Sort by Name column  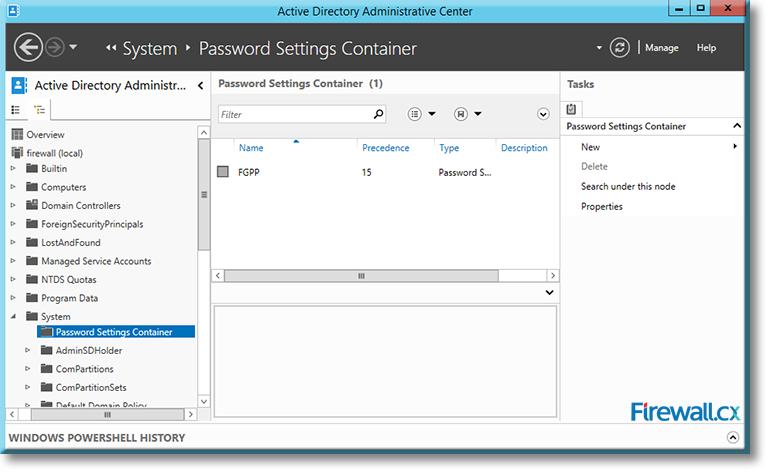point(251,148)
